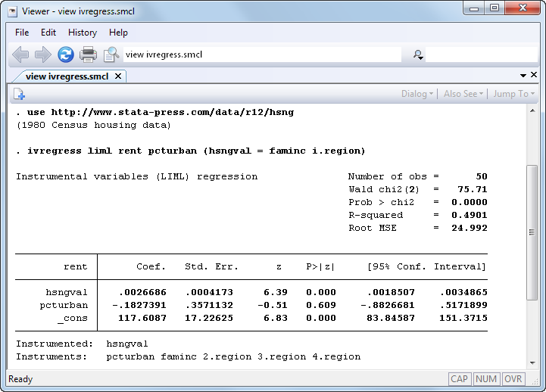Close the Viewer window

point(523,8)
